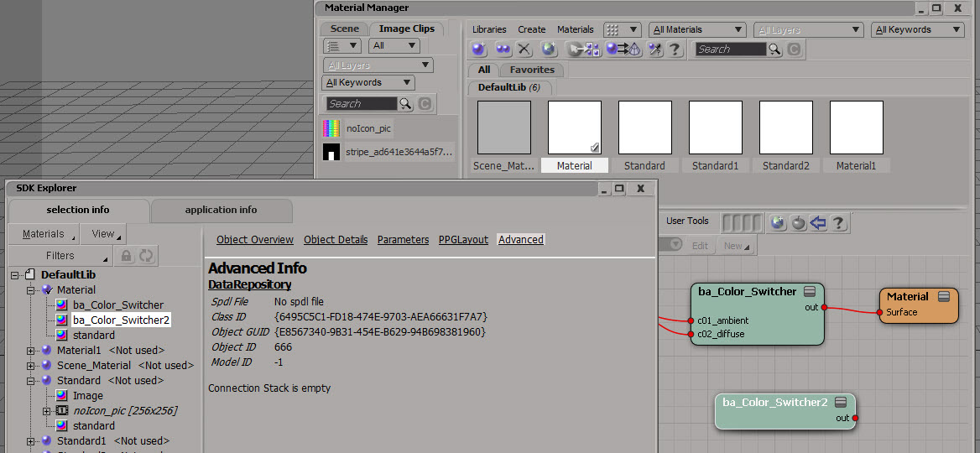Open the Object Details link
This screenshot has height=453, width=980.
[336, 239]
